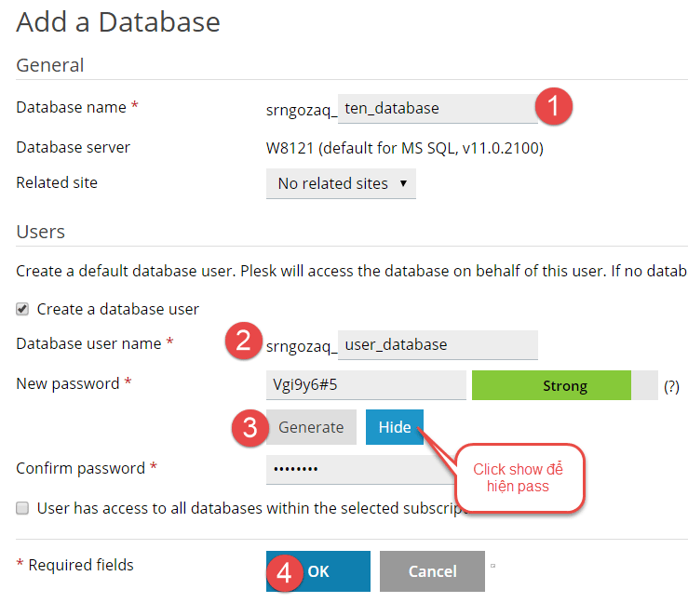Toggle the Create a database user checkbox
This screenshot has width=688, height=616.
22,309
